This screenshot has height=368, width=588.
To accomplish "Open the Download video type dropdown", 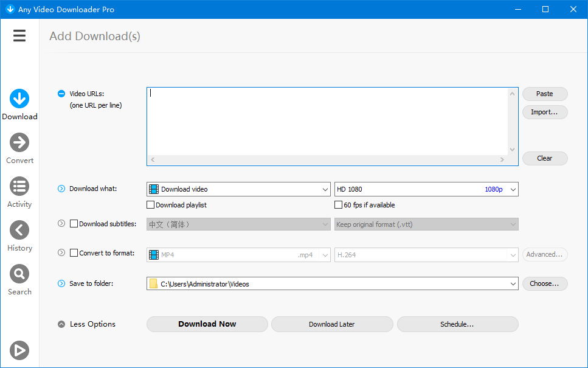I will [x=238, y=189].
